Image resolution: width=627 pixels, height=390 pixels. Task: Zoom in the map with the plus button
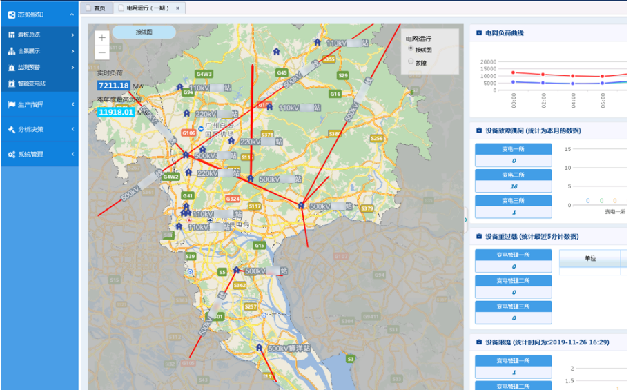pyautogui.click(x=102, y=38)
